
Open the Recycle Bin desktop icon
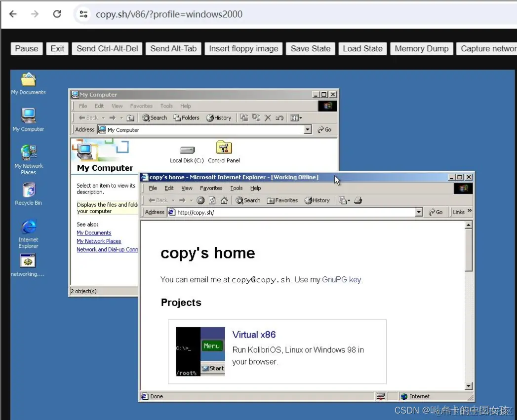click(x=28, y=194)
